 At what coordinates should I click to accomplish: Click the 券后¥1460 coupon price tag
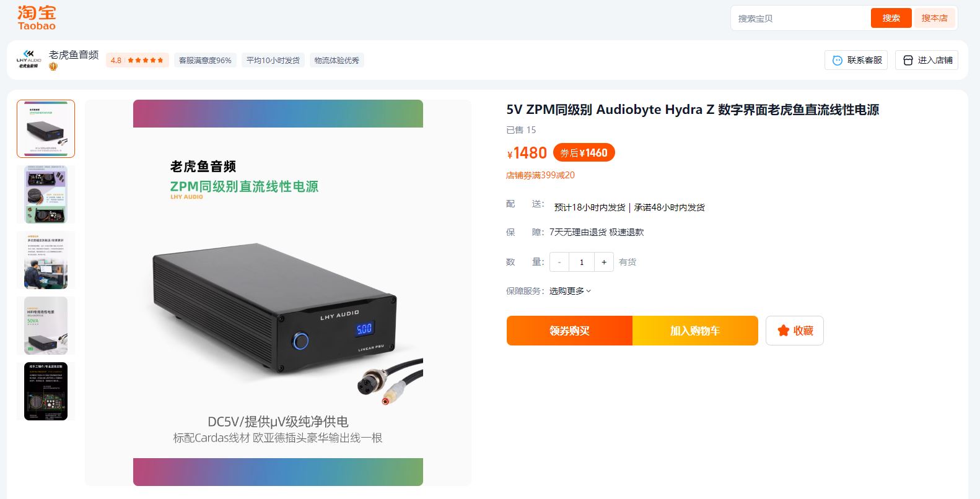click(x=584, y=153)
